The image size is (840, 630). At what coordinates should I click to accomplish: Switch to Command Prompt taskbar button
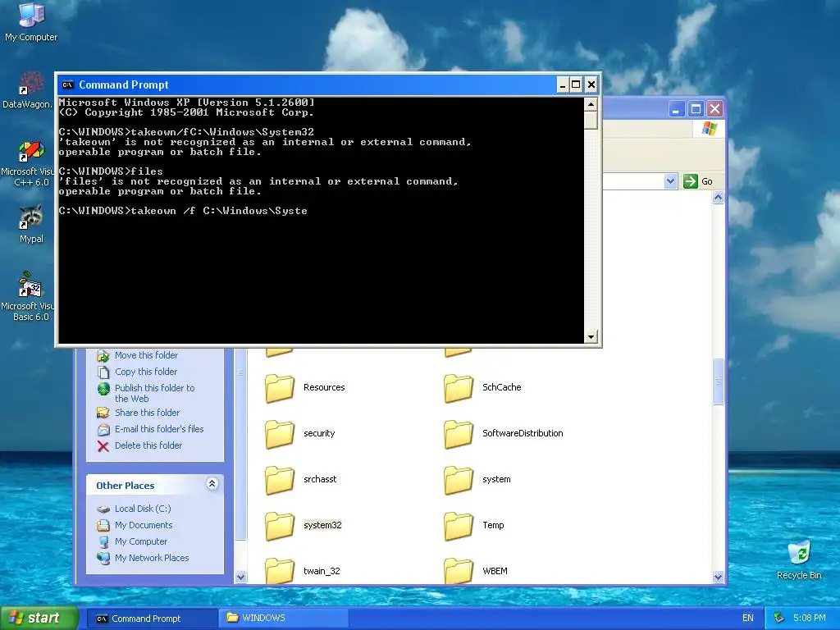[x=151, y=619]
